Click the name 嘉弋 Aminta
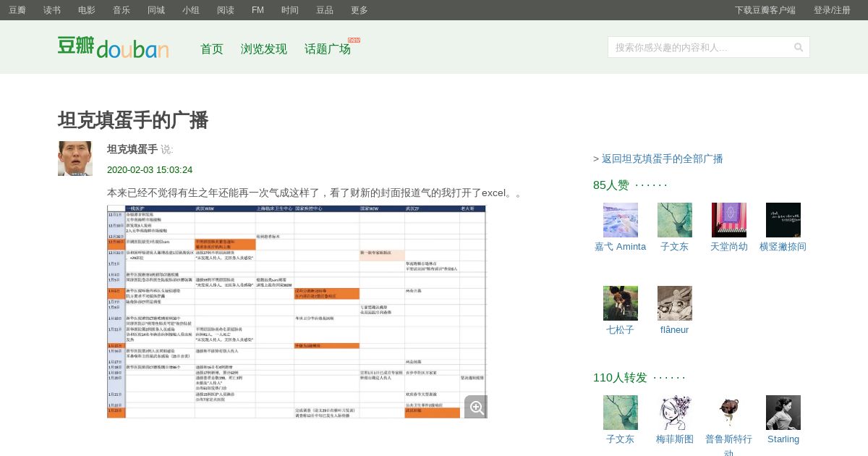This screenshot has height=456, width=868. [x=621, y=247]
